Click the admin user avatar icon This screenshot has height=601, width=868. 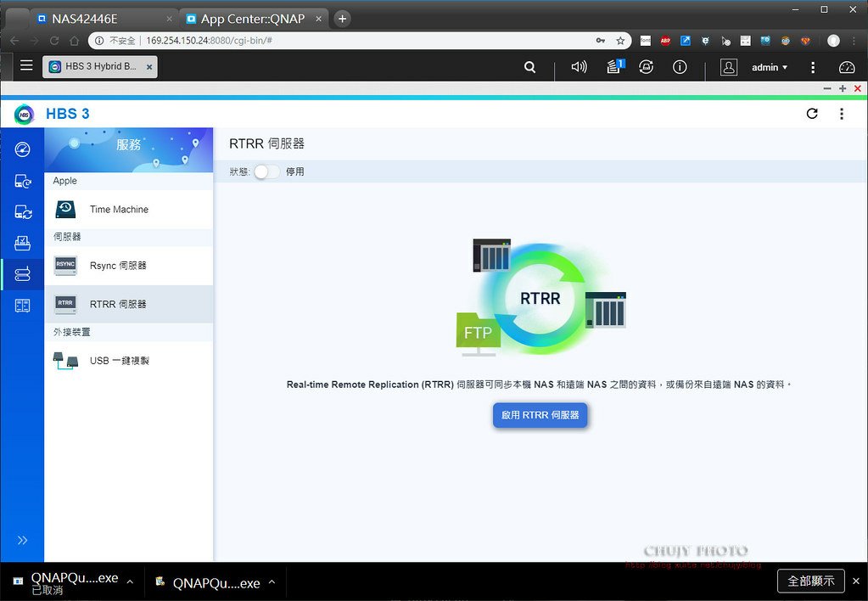tap(729, 67)
